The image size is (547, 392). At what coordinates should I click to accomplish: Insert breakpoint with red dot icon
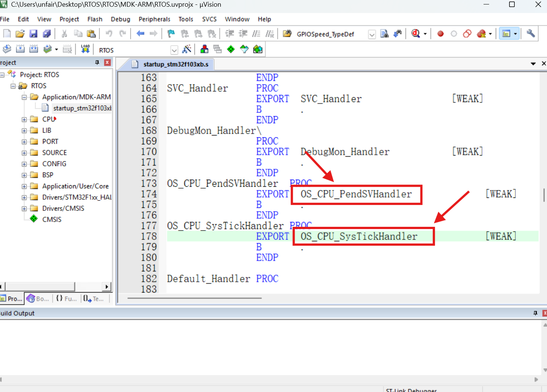tap(440, 34)
